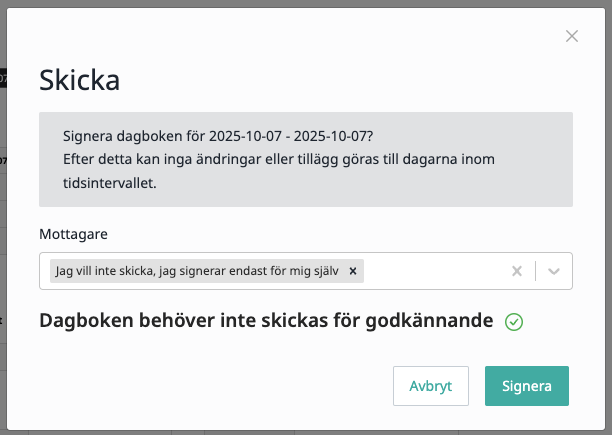
Task: Close the Skicka dialog using the X icon
Action: [572, 36]
